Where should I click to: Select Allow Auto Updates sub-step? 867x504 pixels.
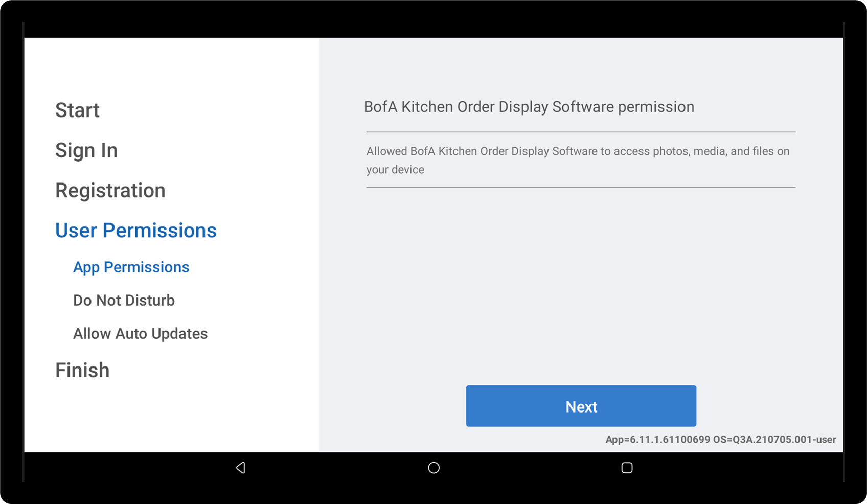point(141,334)
